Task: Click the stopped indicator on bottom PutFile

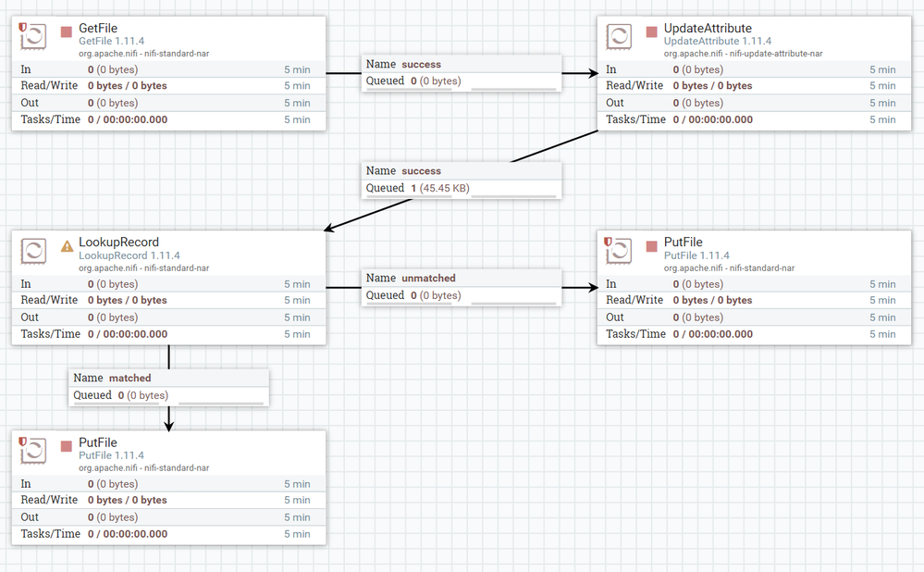Action: (x=67, y=446)
